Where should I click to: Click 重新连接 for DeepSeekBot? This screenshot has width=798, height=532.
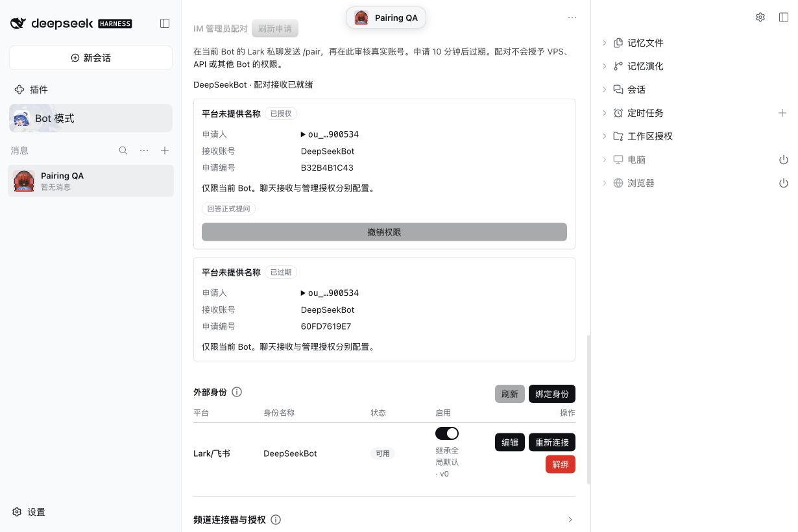point(552,442)
